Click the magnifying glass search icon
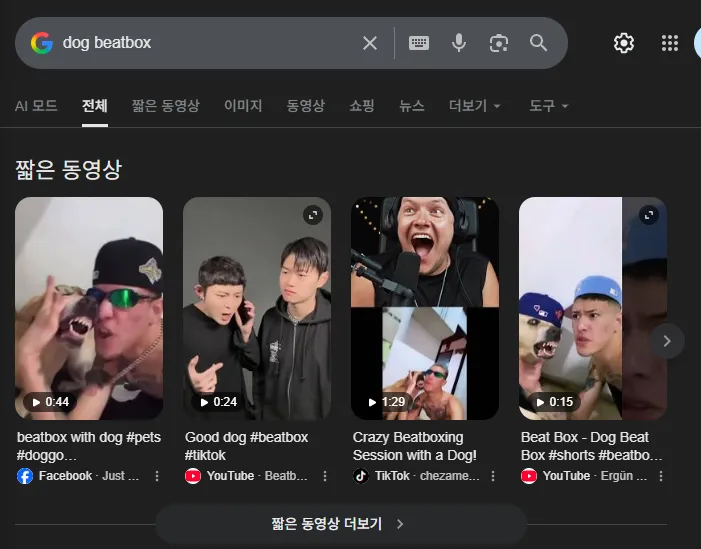 coord(539,43)
